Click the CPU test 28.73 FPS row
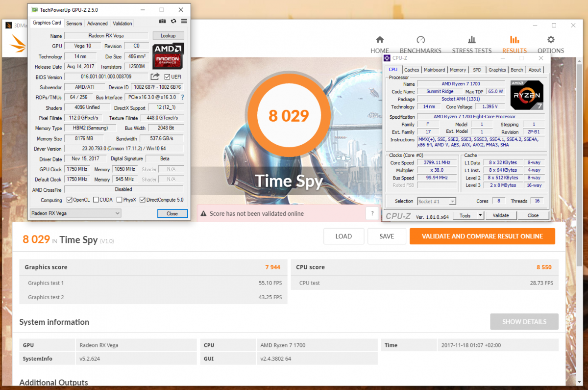The width and height of the screenshot is (588, 390). (424, 283)
